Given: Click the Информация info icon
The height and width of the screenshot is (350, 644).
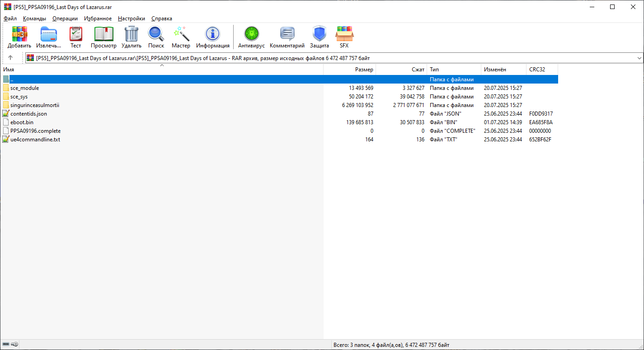Looking at the screenshot, I should [x=212, y=34].
